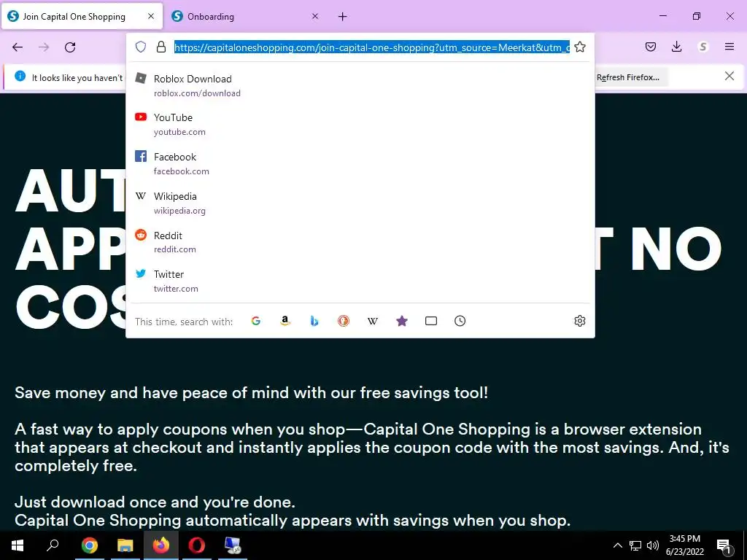747x560 pixels.
Task: Close the Onboarding tab
Action: point(315,16)
